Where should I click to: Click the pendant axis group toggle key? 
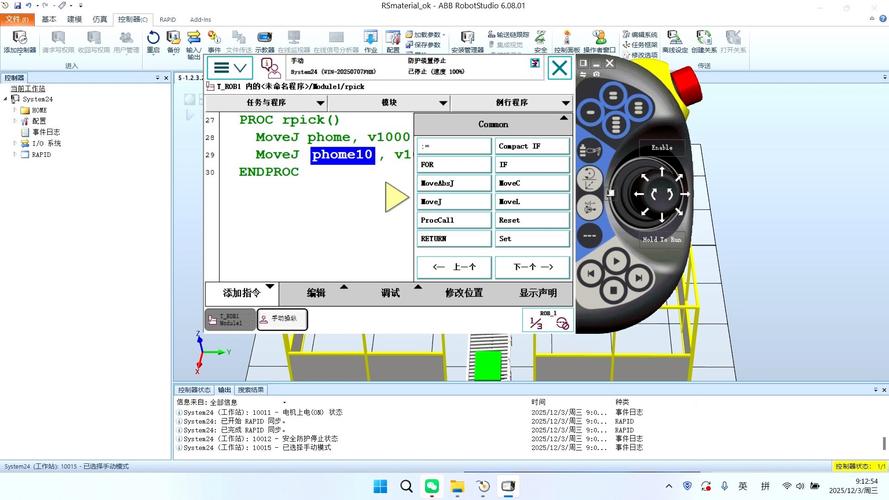[590, 207]
